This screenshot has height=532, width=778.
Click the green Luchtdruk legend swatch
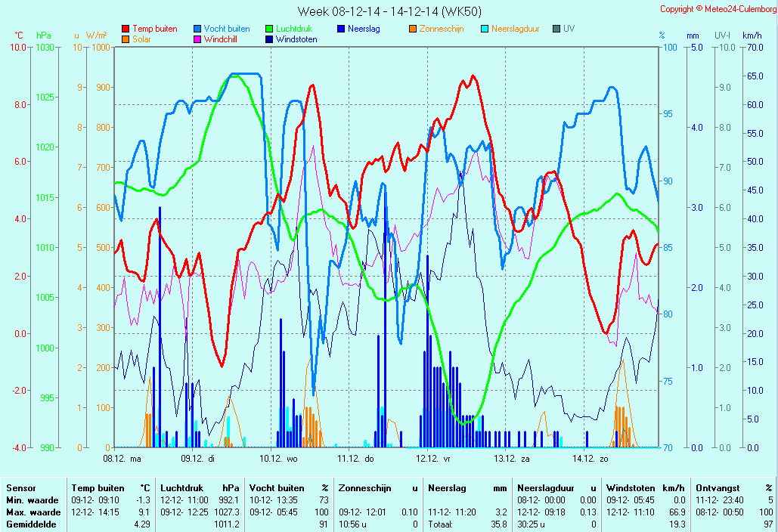[x=269, y=29]
